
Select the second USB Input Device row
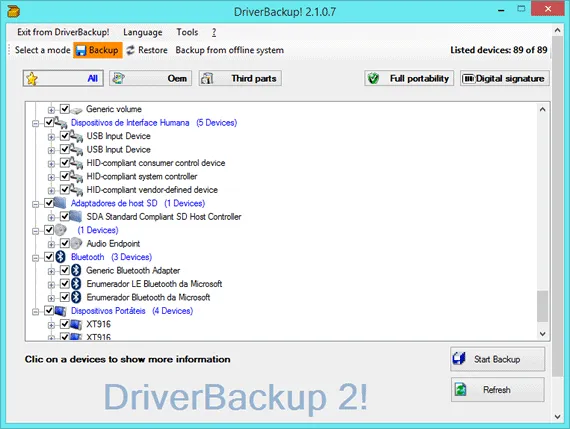tap(119, 149)
